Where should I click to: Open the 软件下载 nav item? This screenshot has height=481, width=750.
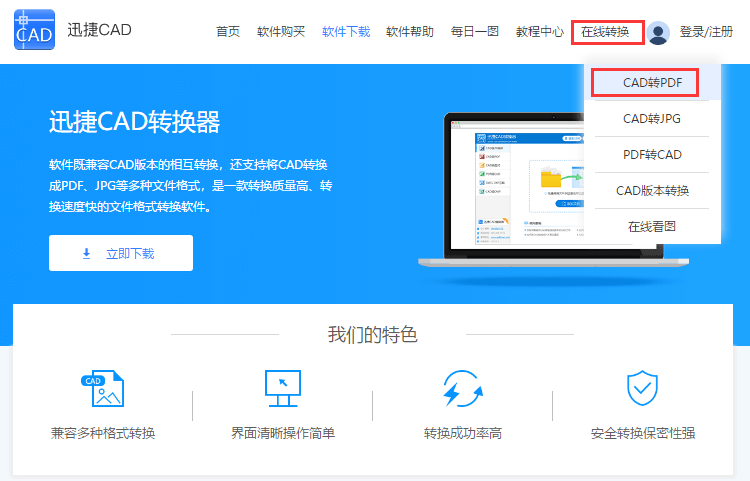pyautogui.click(x=346, y=32)
